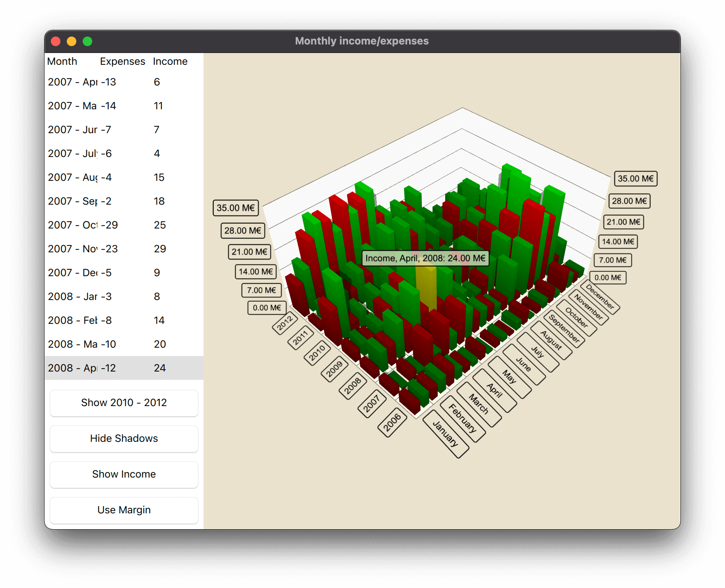Click the December label on the month axis
Image resolution: width=725 pixels, height=588 pixels.
point(600,297)
